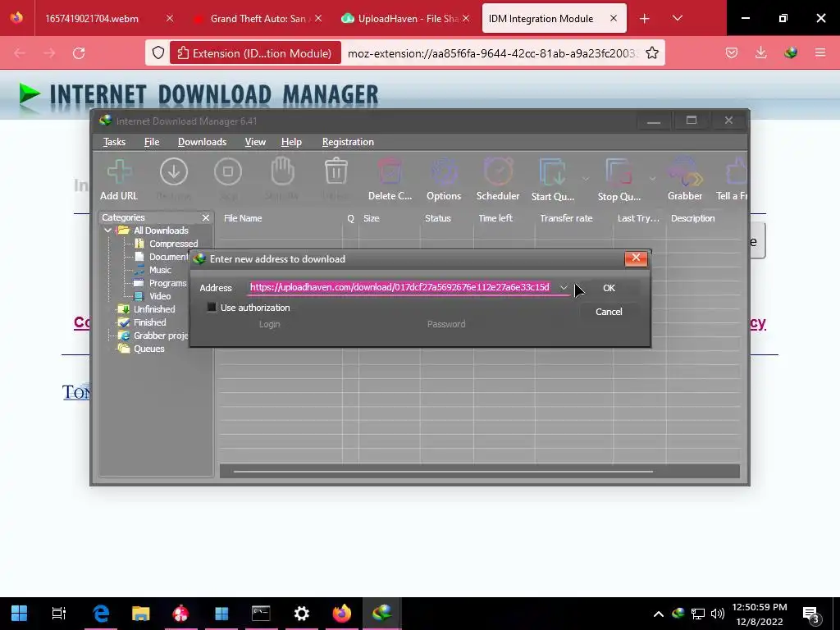Open the Help menu
Viewport: 840px width, 630px height.
291,142
